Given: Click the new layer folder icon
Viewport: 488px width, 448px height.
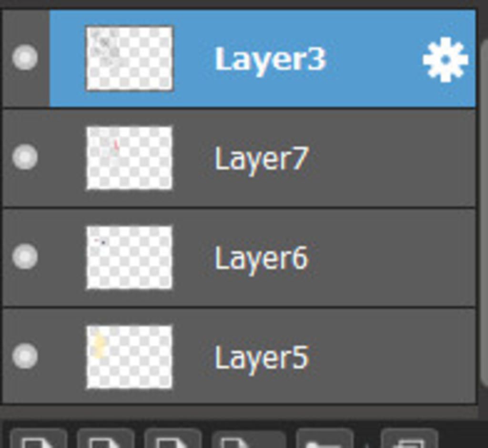Looking at the screenshot, I should point(325,440).
